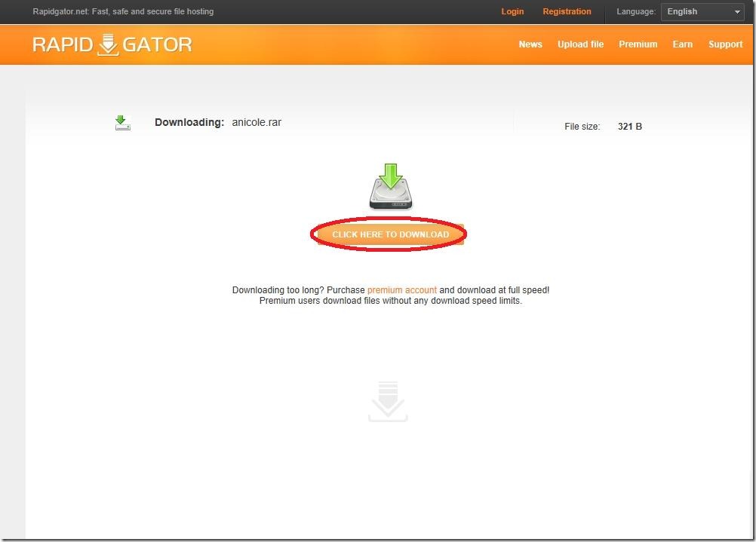Go to the Upload file page
This screenshot has width=756, height=542.
click(x=580, y=44)
